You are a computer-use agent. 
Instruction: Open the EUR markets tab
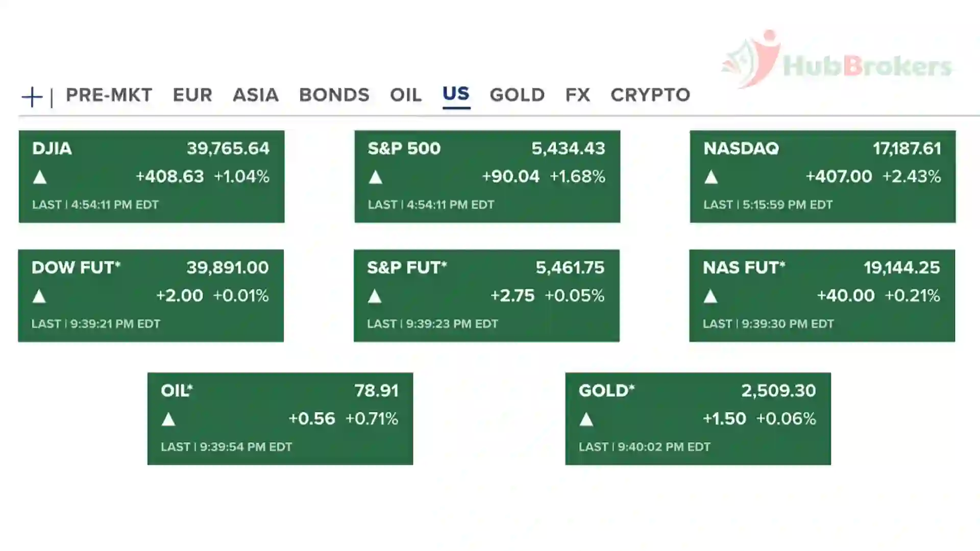coord(192,95)
